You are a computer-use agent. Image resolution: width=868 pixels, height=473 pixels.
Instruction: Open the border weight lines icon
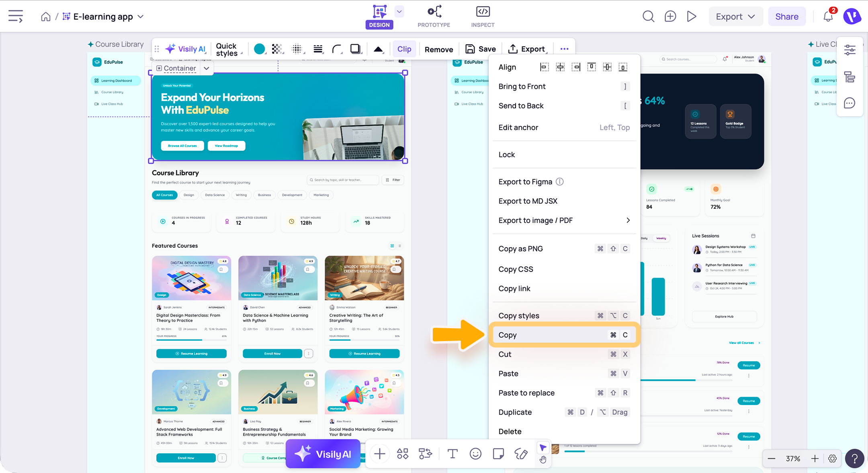click(x=318, y=49)
